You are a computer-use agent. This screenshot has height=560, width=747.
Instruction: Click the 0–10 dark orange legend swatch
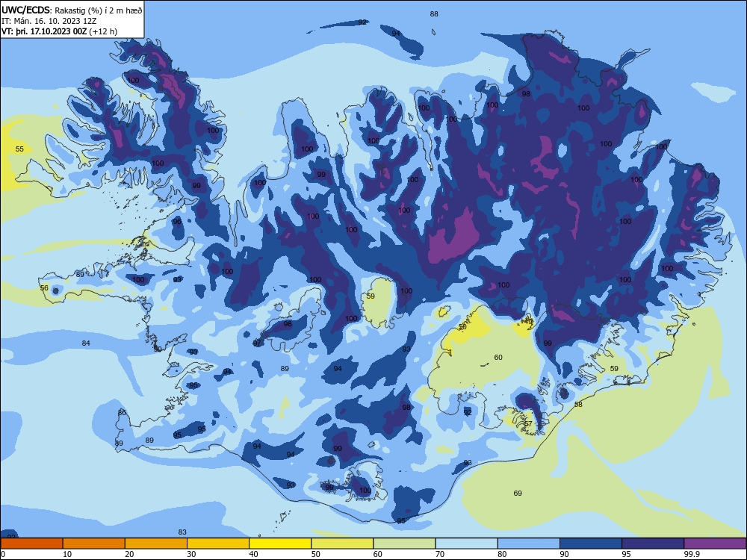tap(31, 544)
